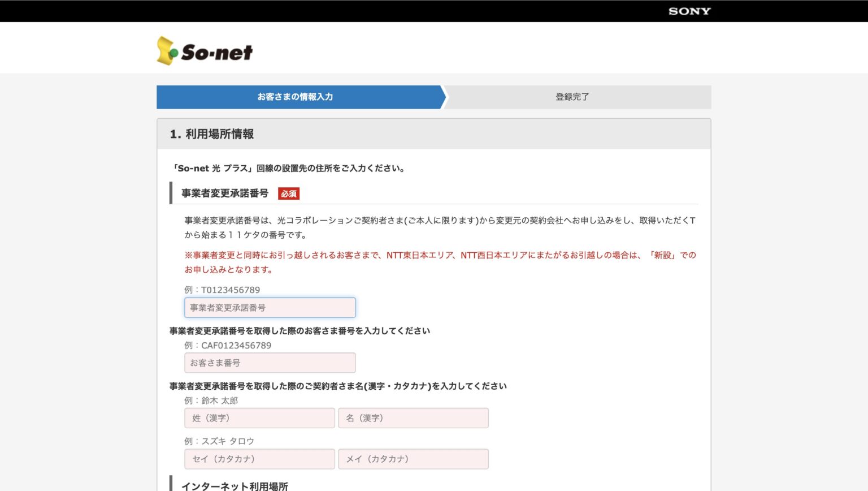Click the 1. 利用場所情報 section heading

[212, 134]
